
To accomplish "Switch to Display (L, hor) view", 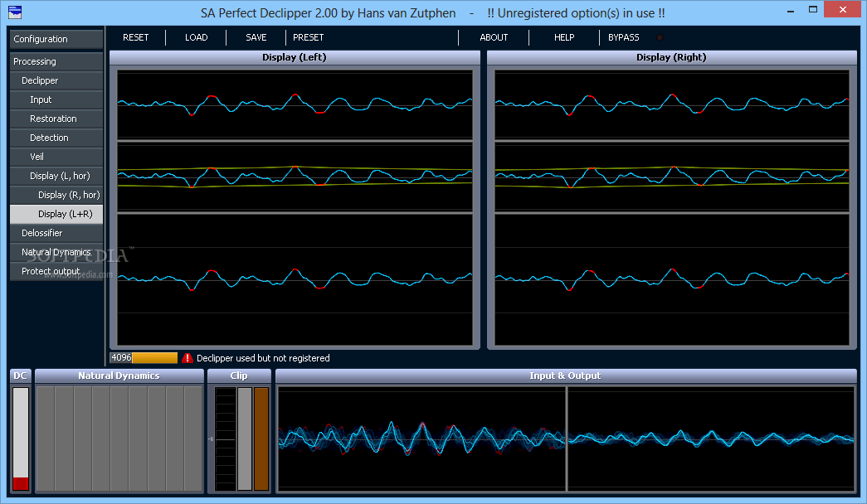I will point(56,176).
